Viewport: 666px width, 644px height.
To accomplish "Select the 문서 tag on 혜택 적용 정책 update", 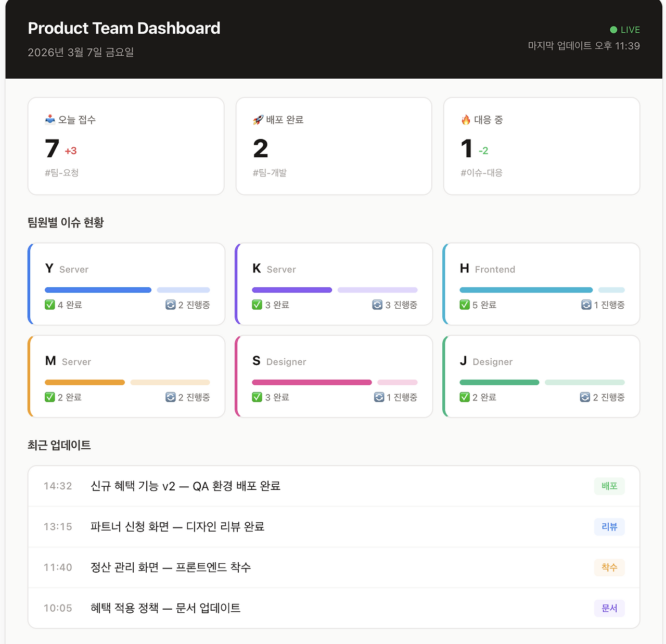I will [x=609, y=608].
